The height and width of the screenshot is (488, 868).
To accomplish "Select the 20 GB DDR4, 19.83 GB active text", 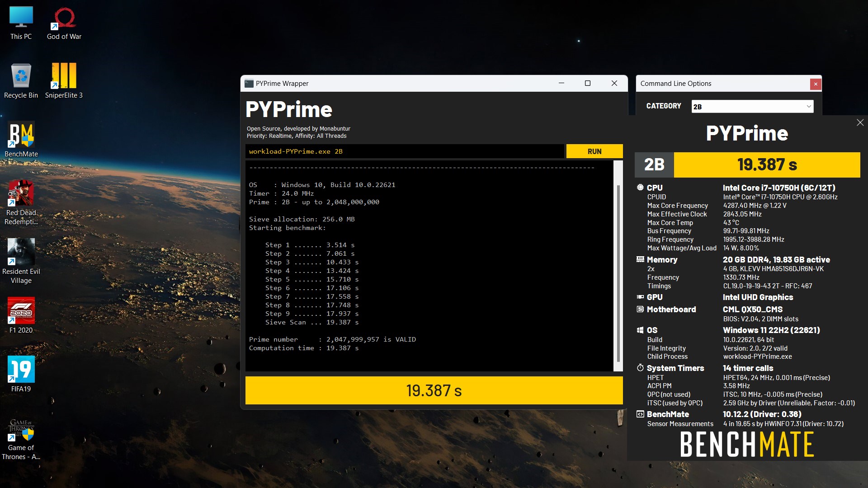I will 776,259.
